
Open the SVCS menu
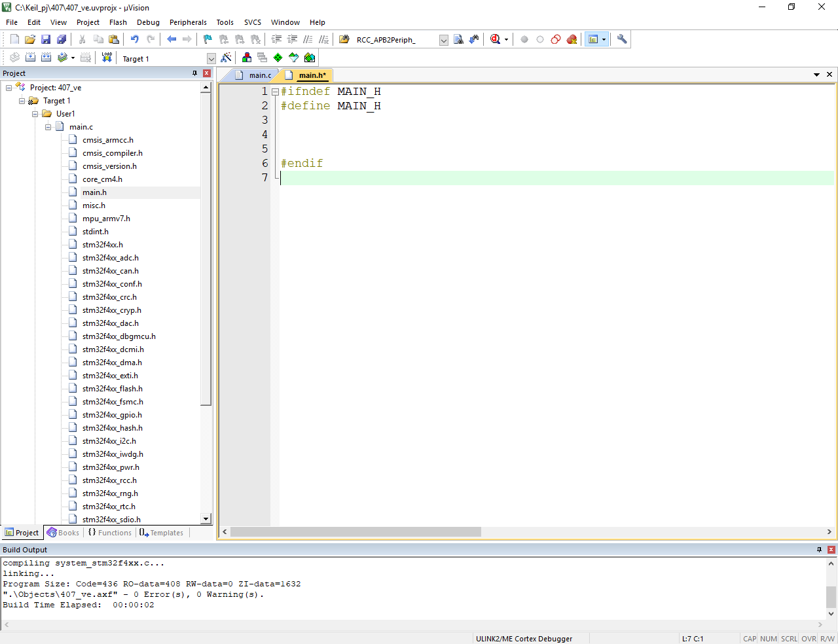click(x=253, y=22)
